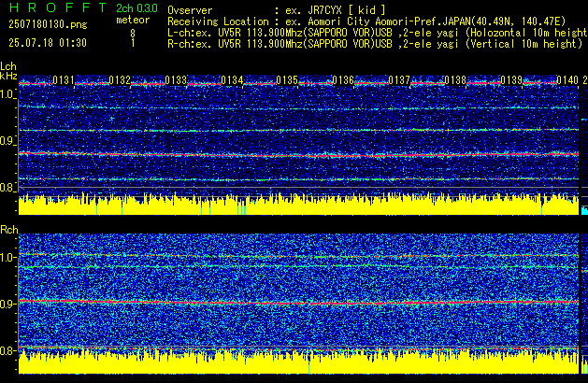The image size is (588, 383).
Task: Select the R-ch UV5R description line
Action: point(375,44)
